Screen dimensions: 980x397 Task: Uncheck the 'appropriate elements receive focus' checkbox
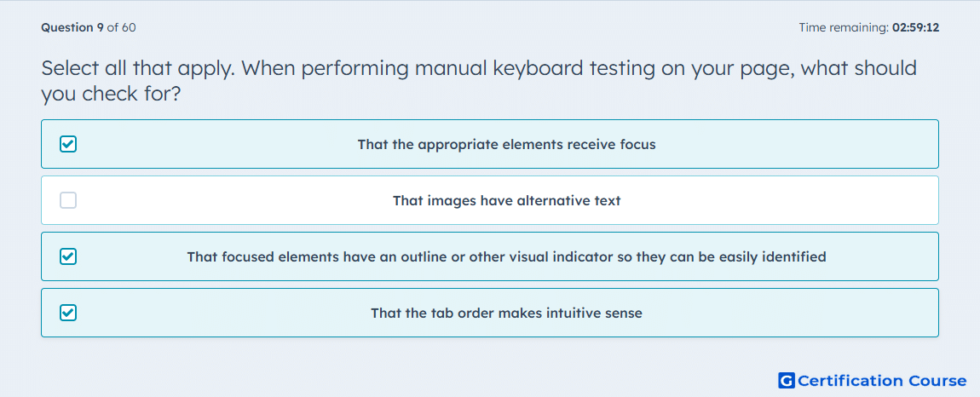(x=68, y=144)
